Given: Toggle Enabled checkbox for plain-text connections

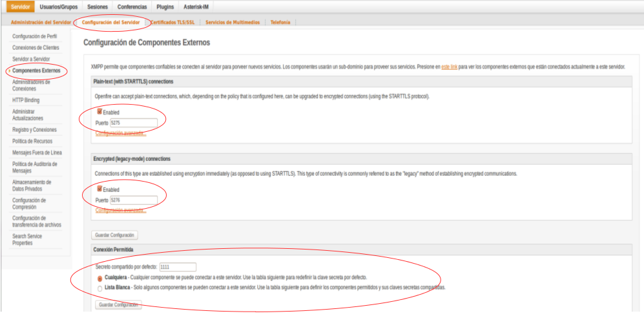Looking at the screenshot, I should (x=99, y=111).
